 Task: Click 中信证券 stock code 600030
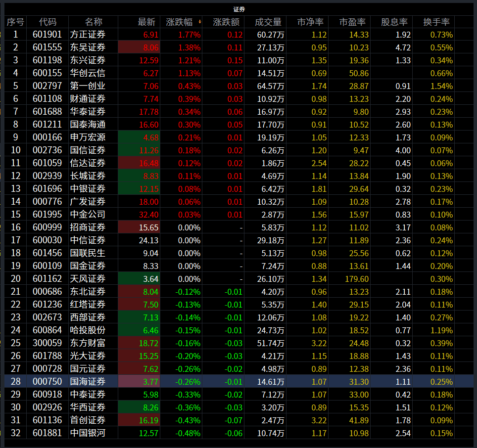[48, 240]
